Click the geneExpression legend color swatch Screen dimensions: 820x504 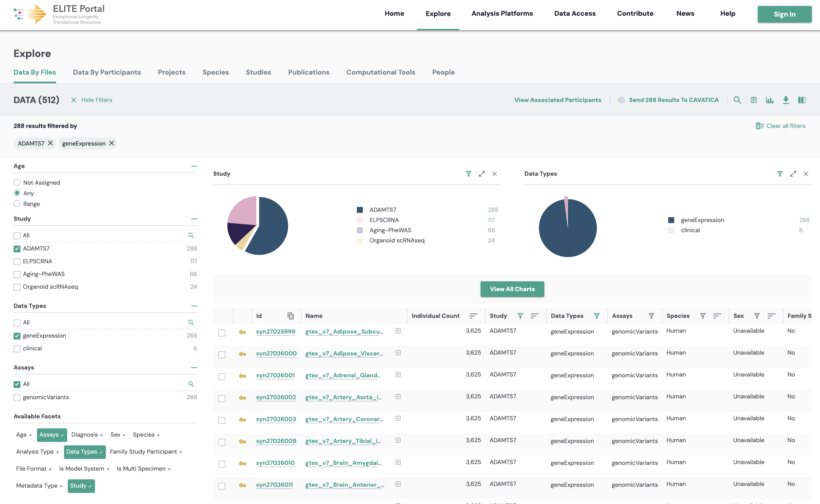[x=671, y=220]
